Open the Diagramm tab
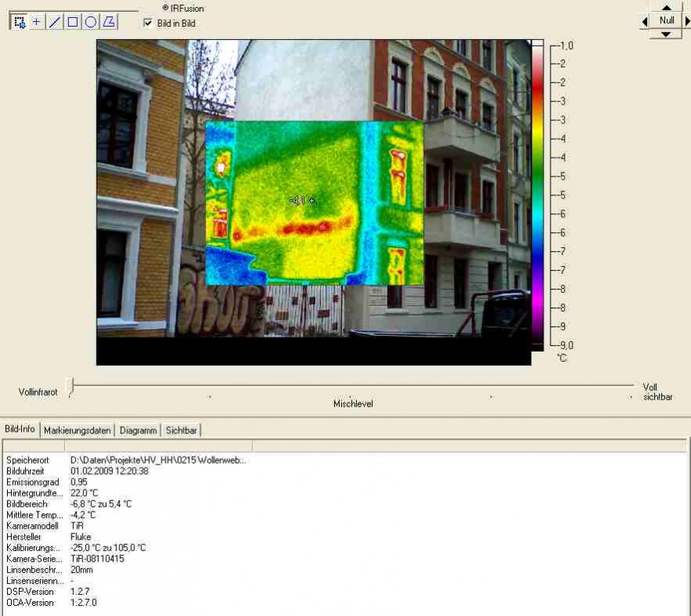The image size is (691, 616). click(x=138, y=430)
